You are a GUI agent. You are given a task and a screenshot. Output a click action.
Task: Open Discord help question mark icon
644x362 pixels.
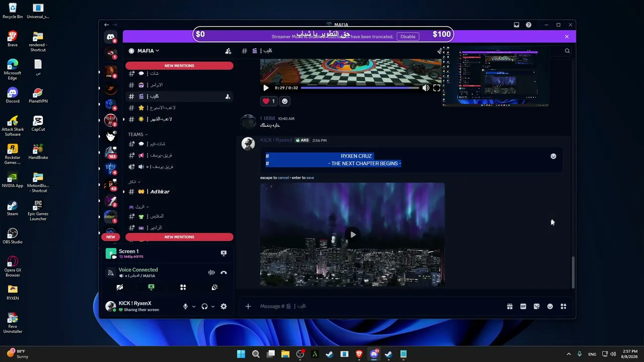tap(528, 25)
